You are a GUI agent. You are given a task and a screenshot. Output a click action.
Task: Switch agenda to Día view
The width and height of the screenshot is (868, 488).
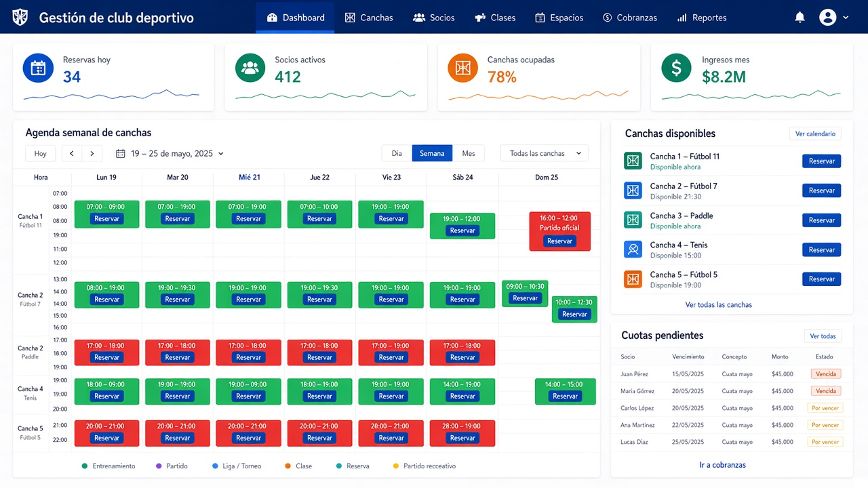click(397, 153)
